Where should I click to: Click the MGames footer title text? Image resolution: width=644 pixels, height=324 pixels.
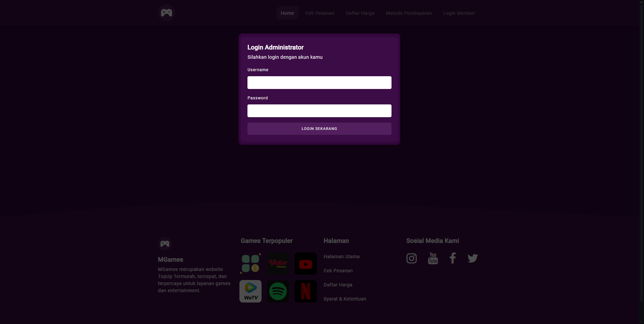tap(171, 260)
